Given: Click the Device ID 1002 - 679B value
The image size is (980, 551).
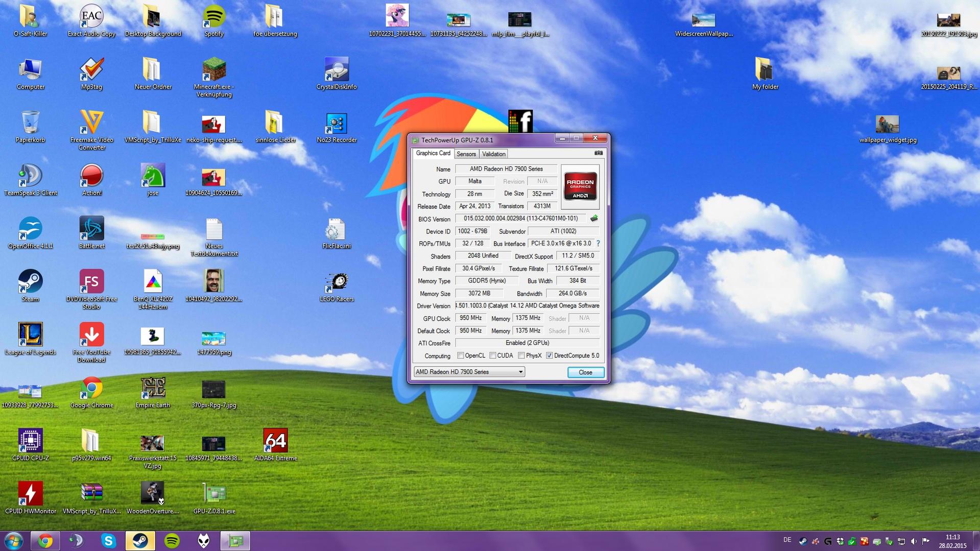Looking at the screenshot, I should (x=472, y=231).
